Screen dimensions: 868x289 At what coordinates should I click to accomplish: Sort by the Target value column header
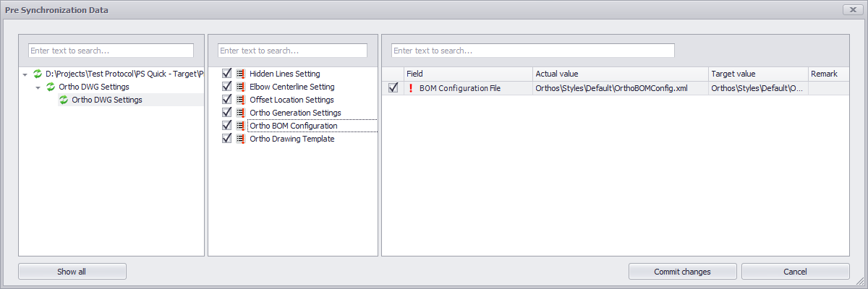tap(758, 74)
